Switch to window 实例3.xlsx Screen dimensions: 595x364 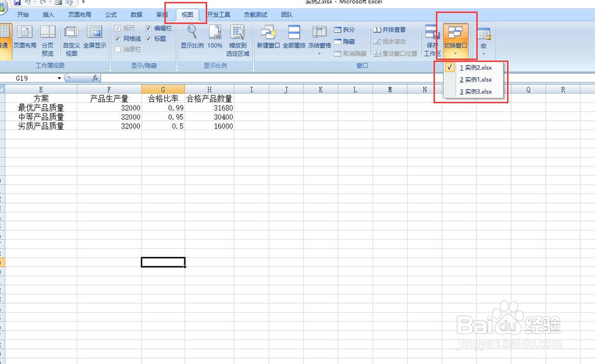(474, 92)
